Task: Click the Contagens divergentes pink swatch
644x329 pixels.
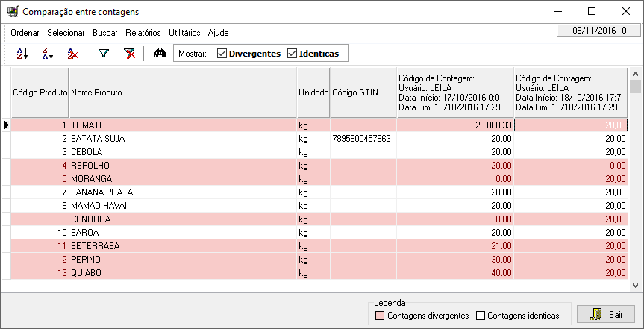Action: [381, 316]
